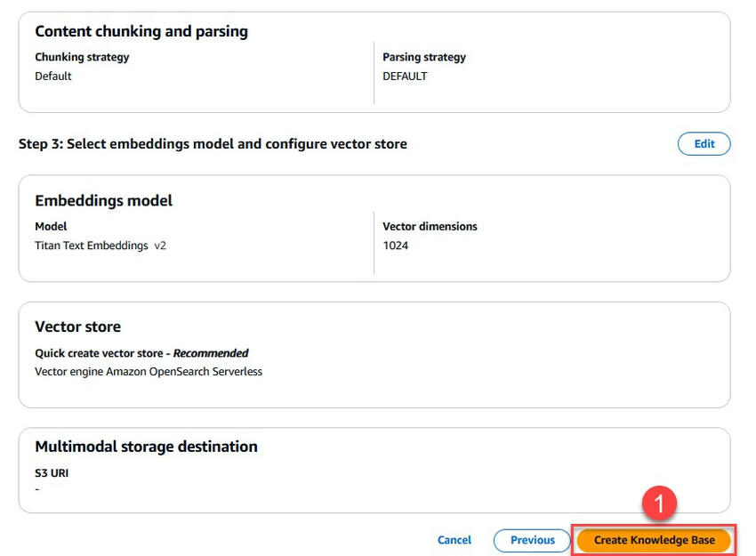756x556 pixels.
Task: Click the Step 3 section heading
Action: 213,144
